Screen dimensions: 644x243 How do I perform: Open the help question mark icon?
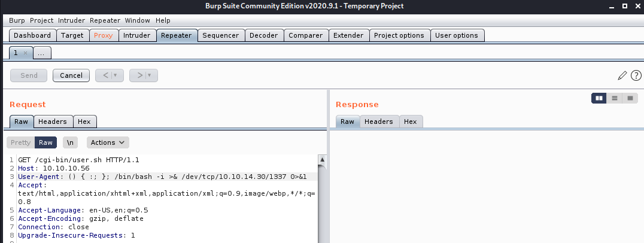point(636,75)
